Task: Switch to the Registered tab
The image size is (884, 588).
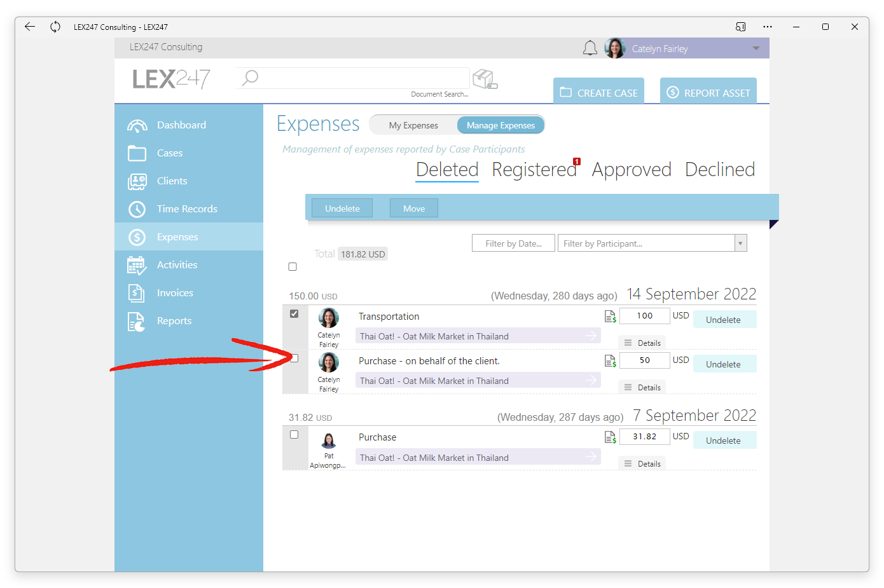Action: (534, 170)
